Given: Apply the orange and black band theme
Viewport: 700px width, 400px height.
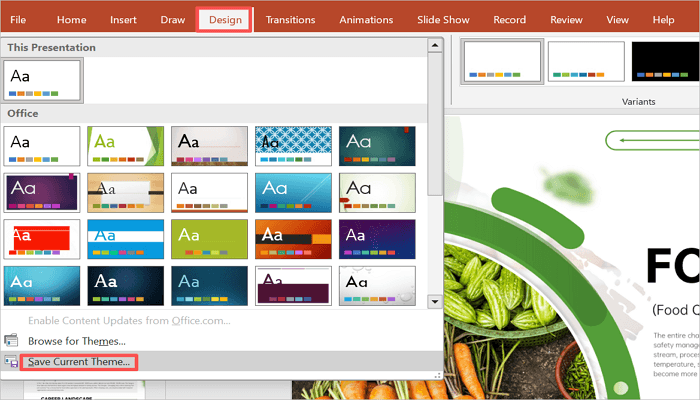Looking at the screenshot, I should pyautogui.click(x=293, y=239).
